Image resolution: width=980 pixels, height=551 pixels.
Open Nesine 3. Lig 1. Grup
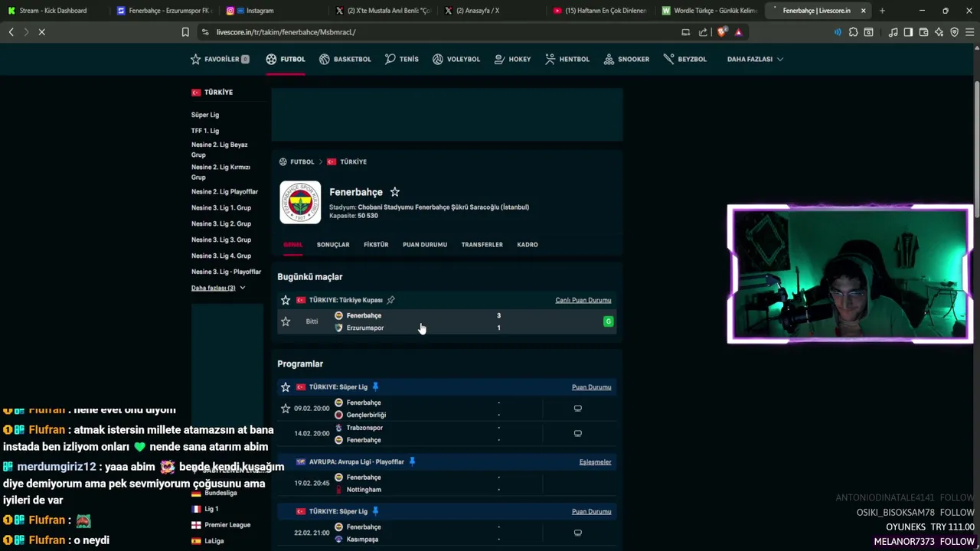click(x=221, y=208)
